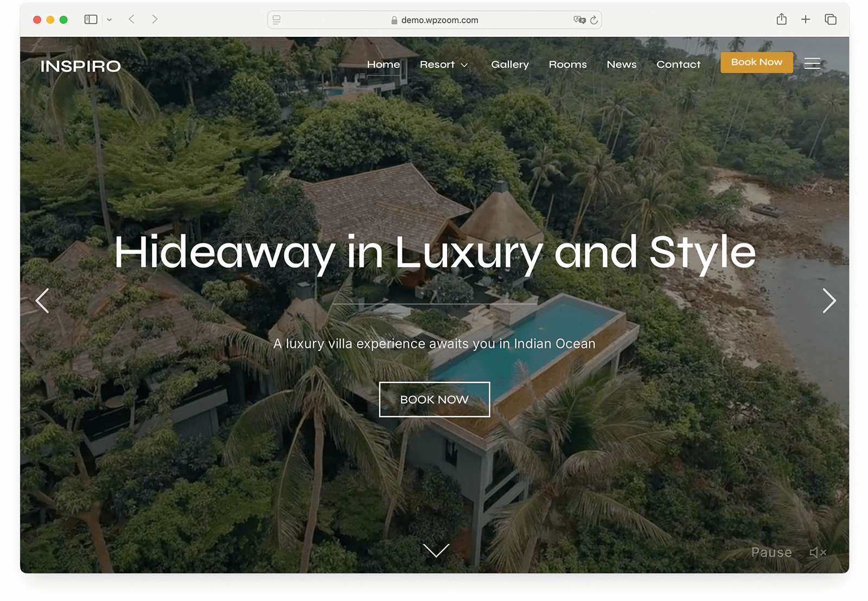
Task: Unmute the video with the speaker icon
Action: 818,552
